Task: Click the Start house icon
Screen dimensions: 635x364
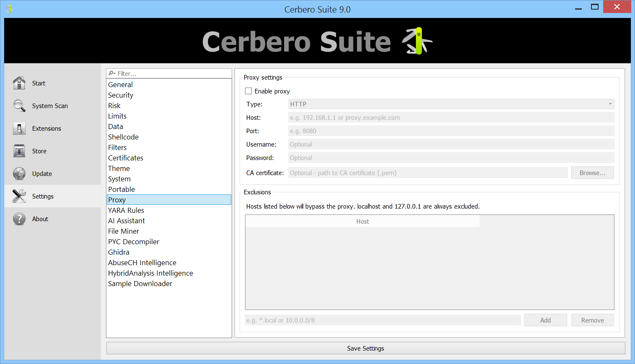Action: (19, 83)
